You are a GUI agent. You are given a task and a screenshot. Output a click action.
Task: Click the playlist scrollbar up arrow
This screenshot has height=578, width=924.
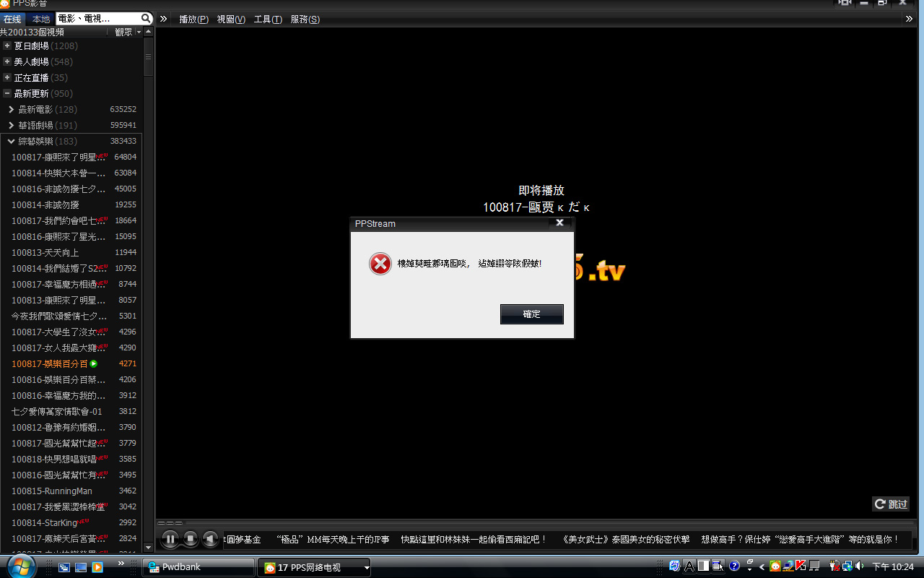coord(149,32)
